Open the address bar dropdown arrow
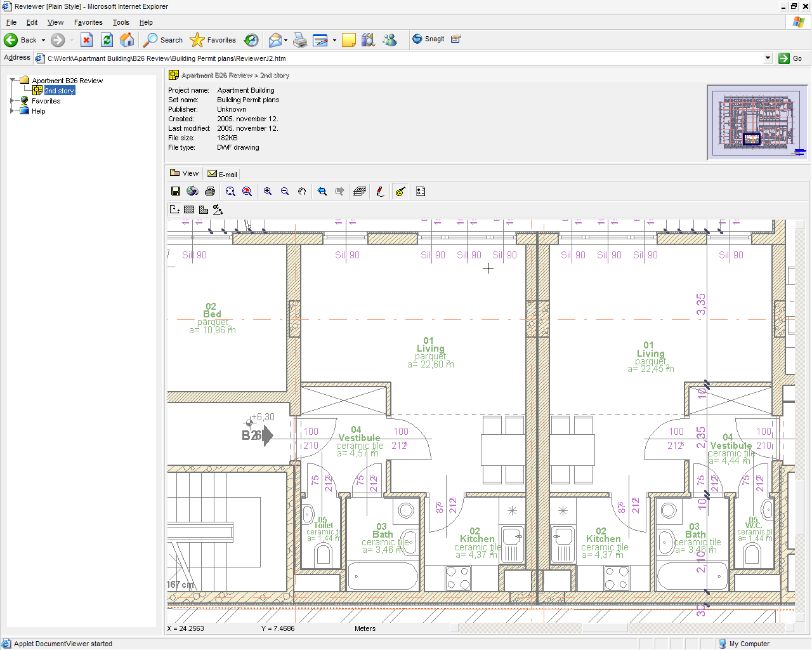 click(768, 58)
